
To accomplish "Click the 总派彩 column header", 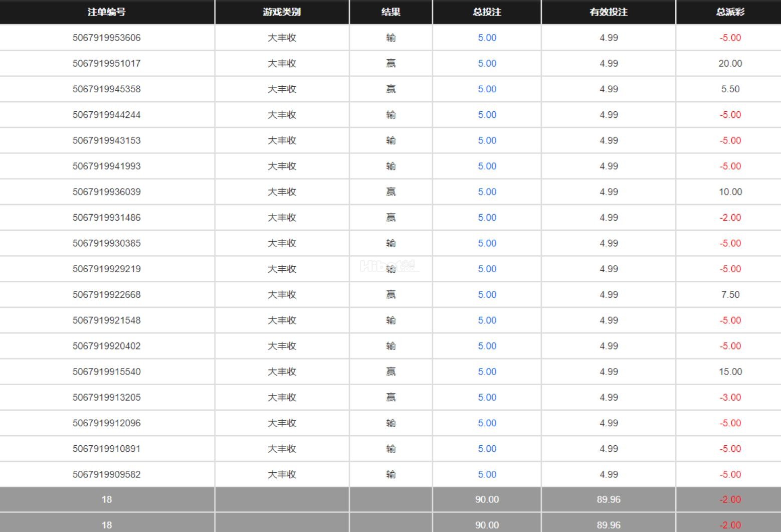I will click(730, 12).
